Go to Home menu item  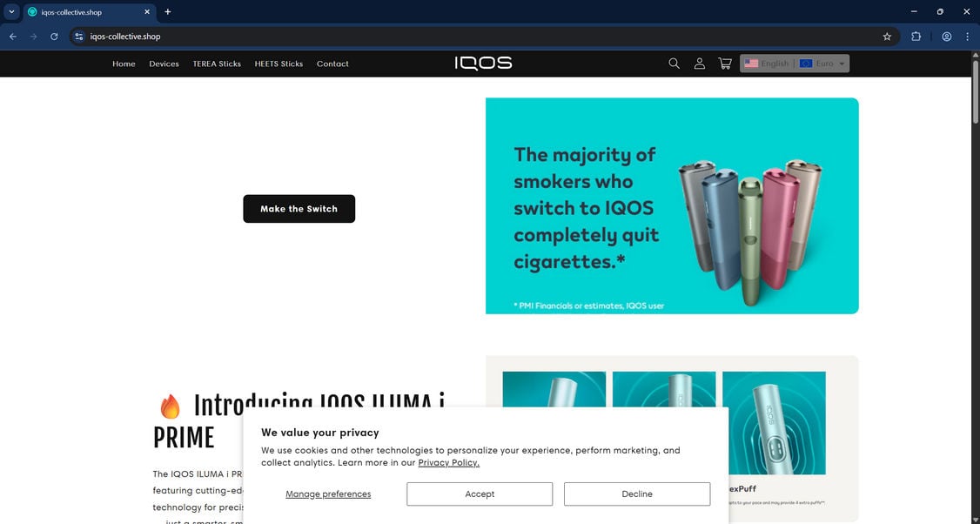(x=124, y=64)
